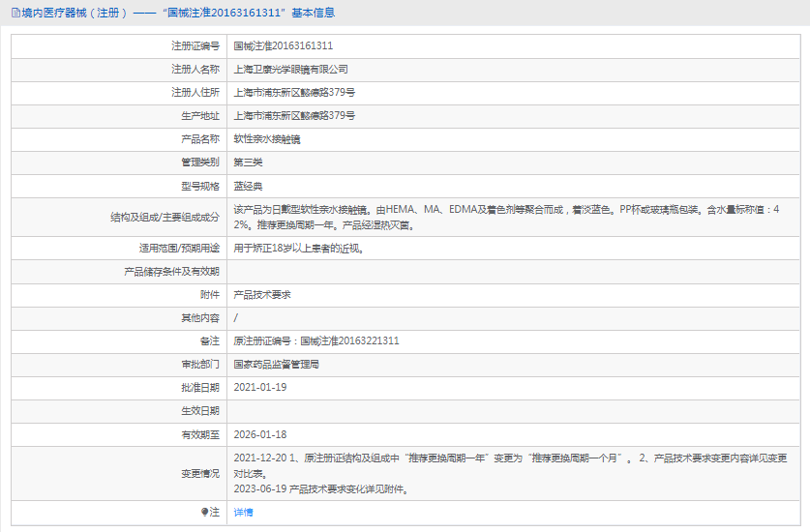Screen dimensions: 810x532
Task: Click the bullet icon beside 注 label
Action: 204,512
